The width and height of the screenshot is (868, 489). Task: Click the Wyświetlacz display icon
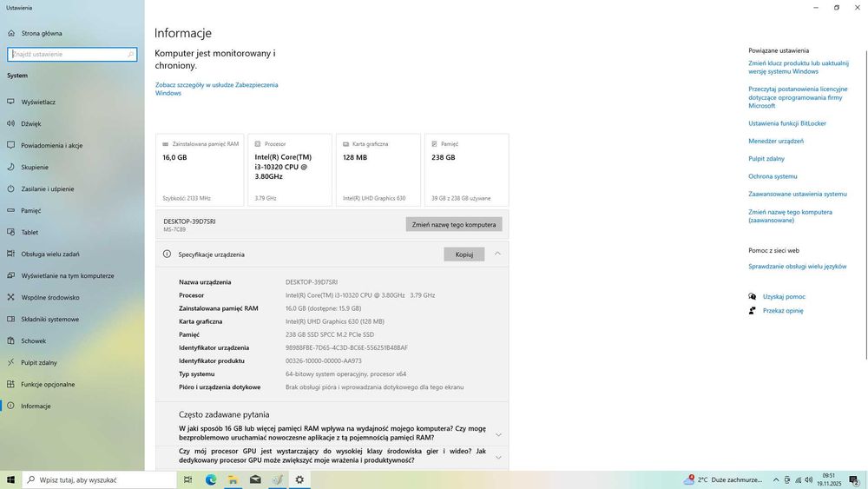(x=10, y=102)
